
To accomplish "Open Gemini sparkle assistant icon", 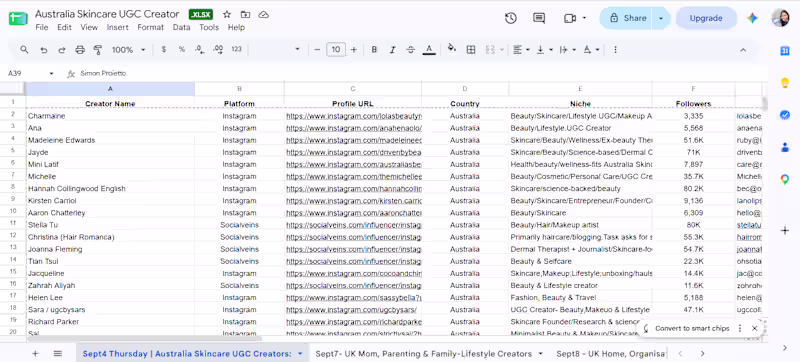I will 752,18.
